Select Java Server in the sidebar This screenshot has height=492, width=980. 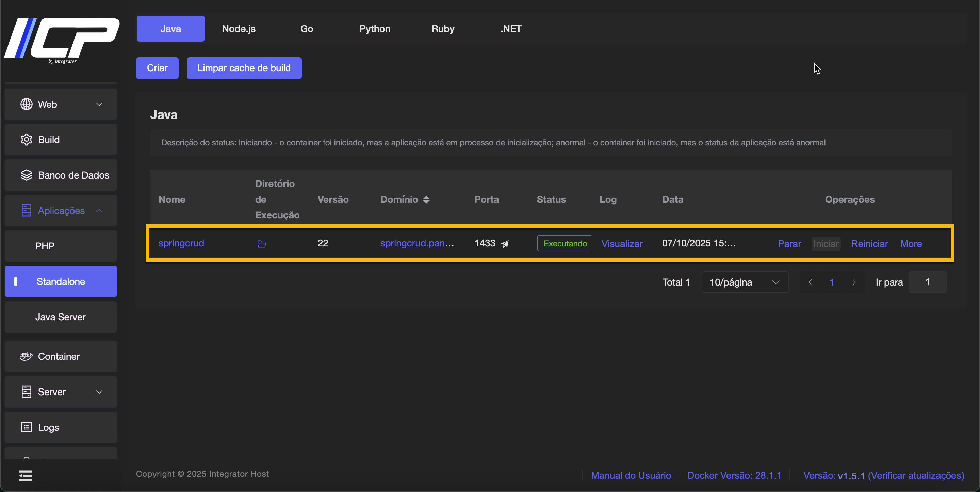(60, 317)
